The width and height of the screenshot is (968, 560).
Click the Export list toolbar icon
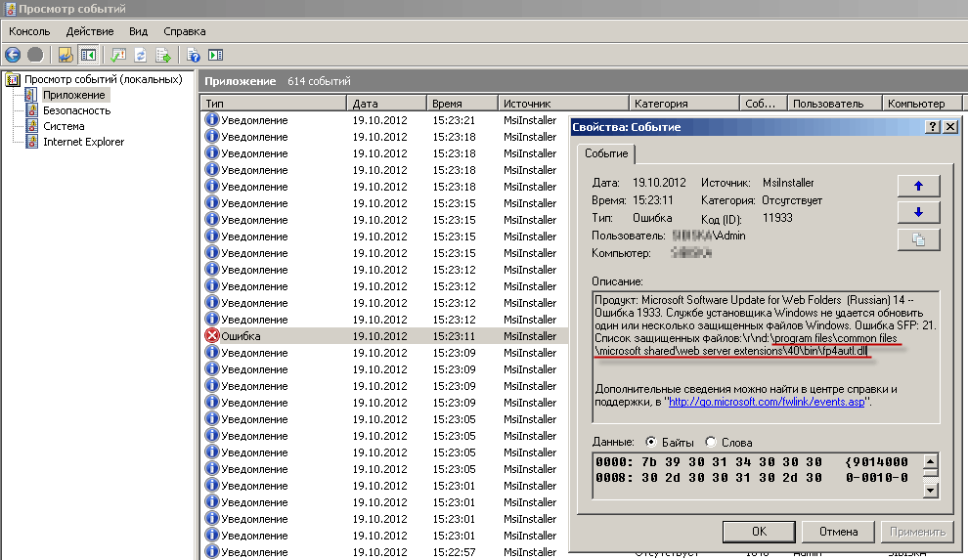click(x=163, y=55)
